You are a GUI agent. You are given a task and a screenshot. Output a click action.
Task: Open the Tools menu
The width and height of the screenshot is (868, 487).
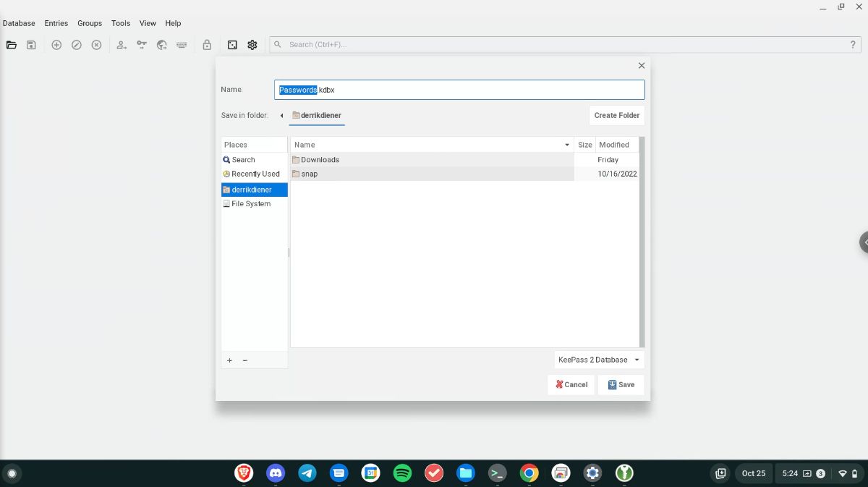click(120, 22)
